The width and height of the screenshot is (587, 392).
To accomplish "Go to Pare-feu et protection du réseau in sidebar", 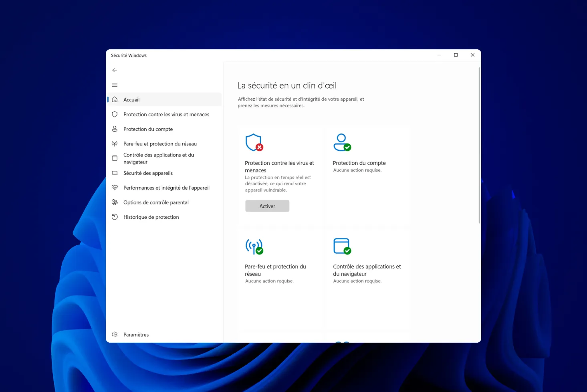I will click(x=160, y=144).
